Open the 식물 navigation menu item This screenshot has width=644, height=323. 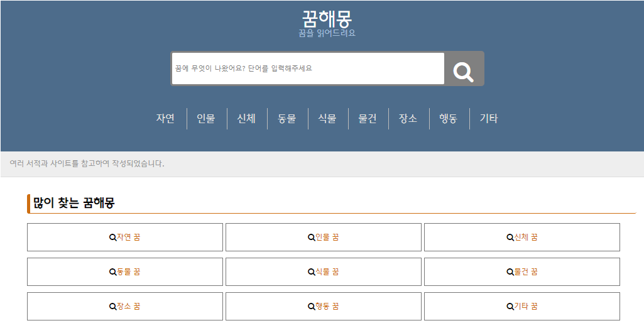pos(327,118)
